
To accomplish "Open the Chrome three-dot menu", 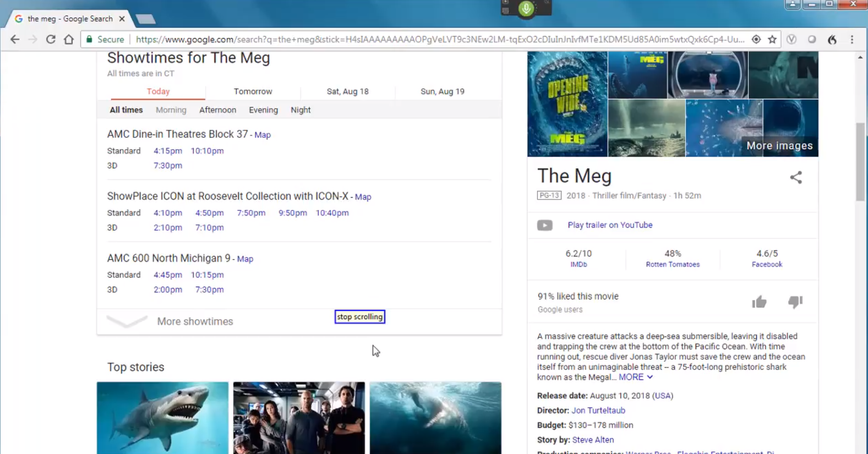I will [852, 40].
